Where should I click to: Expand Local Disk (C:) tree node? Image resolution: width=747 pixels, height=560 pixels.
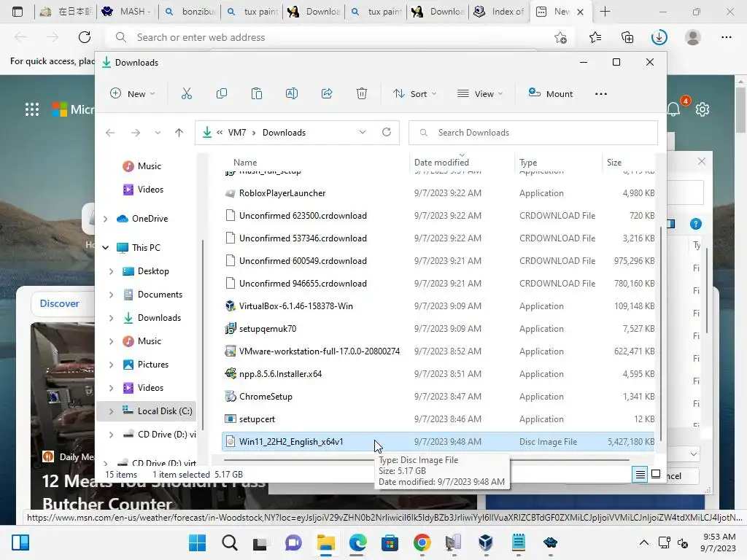(x=111, y=411)
